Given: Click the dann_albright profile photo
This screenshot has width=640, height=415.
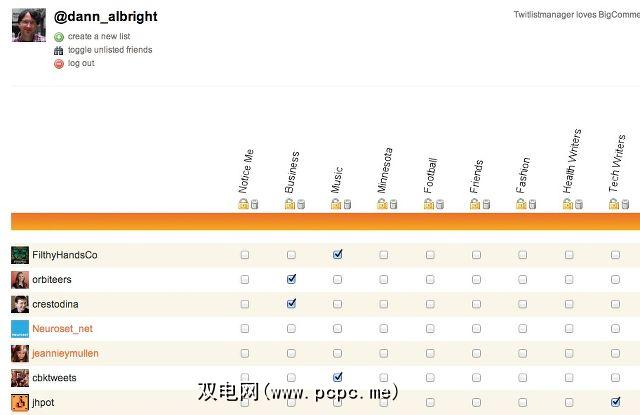Looking at the screenshot, I should point(27,25).
